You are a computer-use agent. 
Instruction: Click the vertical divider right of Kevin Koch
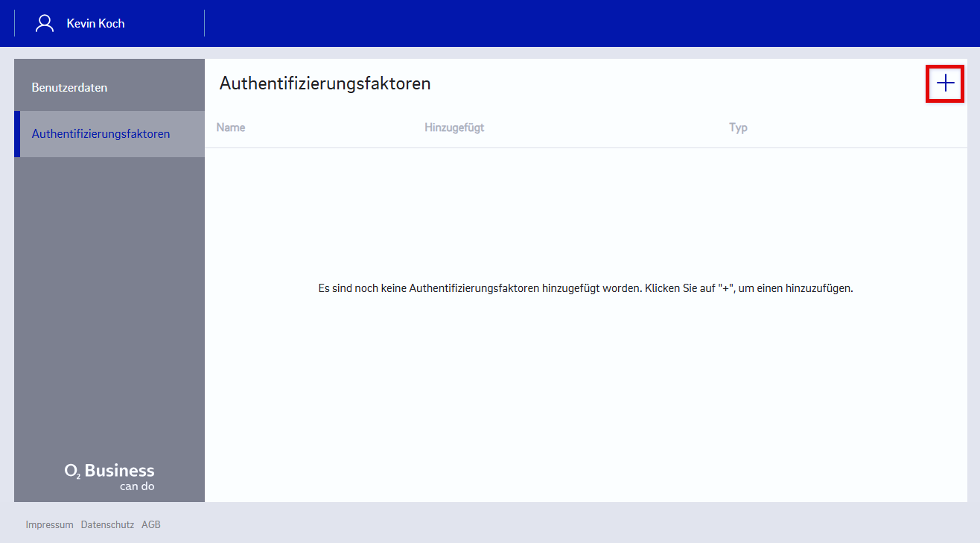[x=204, y=23]
